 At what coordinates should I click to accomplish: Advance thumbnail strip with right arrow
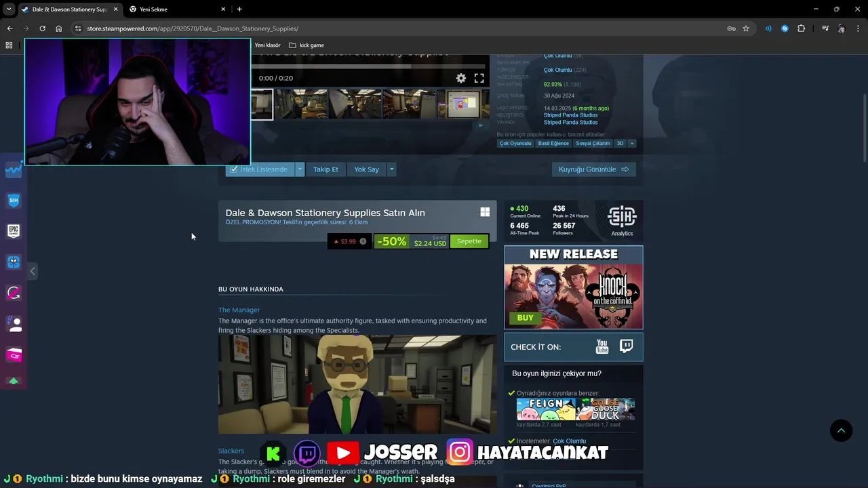pos(481,125)
